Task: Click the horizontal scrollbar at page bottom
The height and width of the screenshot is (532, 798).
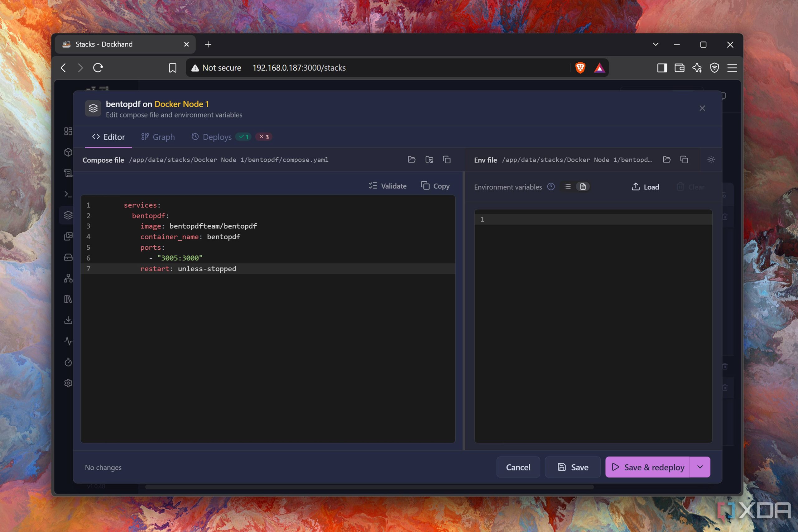Action: coord(369,487)
